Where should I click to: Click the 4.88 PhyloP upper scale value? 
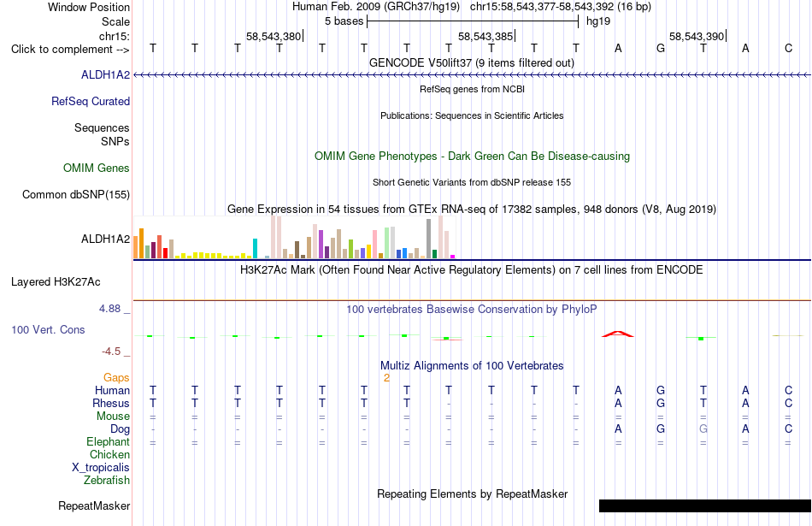[x=109, y=309]
